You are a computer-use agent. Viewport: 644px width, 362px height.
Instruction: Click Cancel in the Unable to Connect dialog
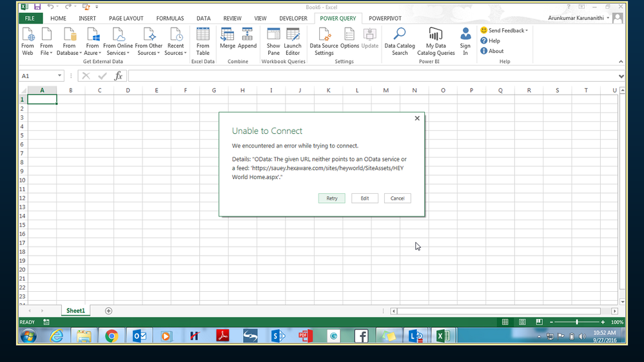pyautogui.click(x=398, y=198)
